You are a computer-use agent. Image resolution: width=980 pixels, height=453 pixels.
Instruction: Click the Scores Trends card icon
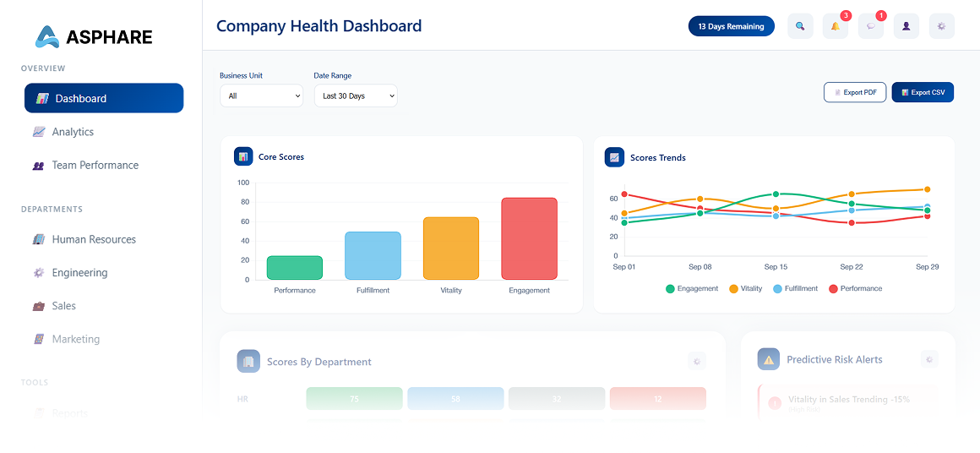tap(614, 157)
